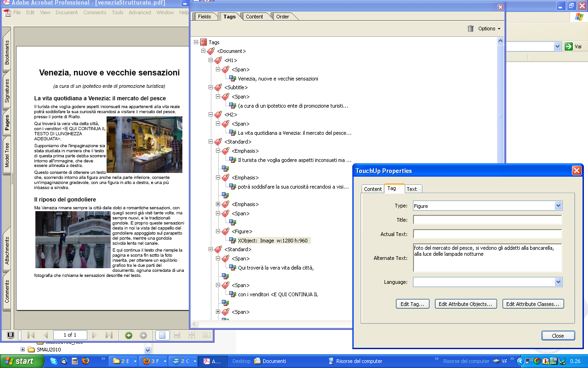Go to first page button in Acrobat
Screen dimensions: 588x368
point(31,335)
